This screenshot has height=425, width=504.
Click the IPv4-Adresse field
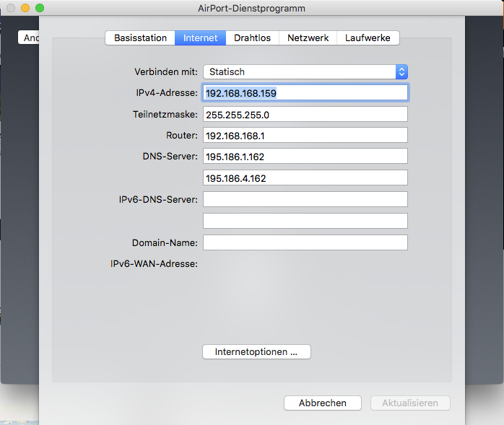pos(305,93)
